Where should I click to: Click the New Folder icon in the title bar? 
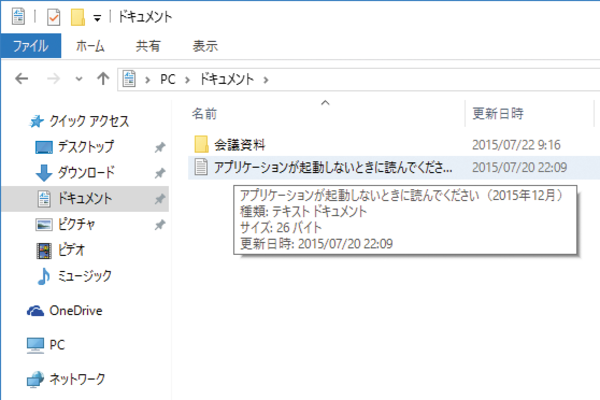[x=78, y=17]
